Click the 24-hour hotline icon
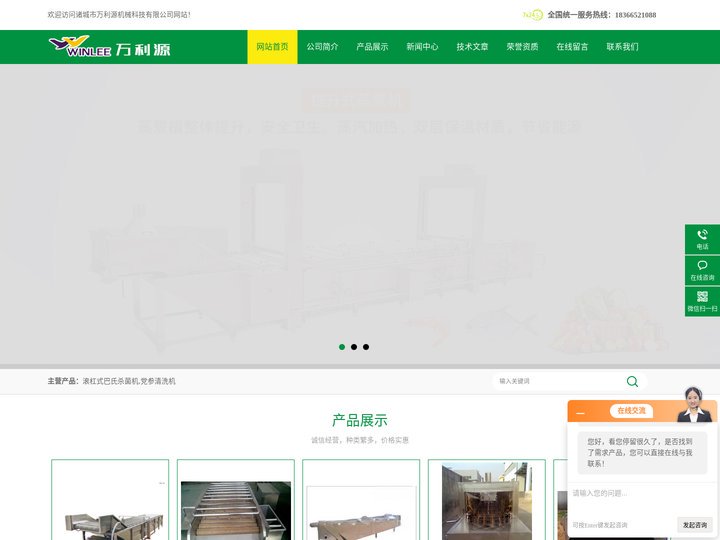Screen dimensions: 720x540 532,15
